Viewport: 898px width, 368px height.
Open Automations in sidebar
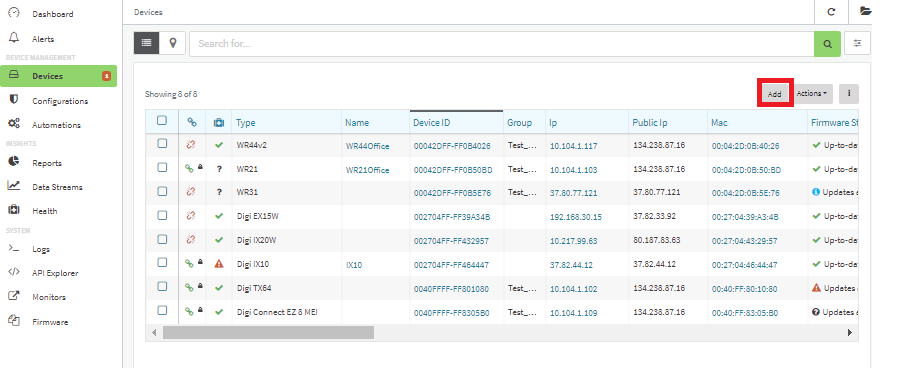[56, 125]
